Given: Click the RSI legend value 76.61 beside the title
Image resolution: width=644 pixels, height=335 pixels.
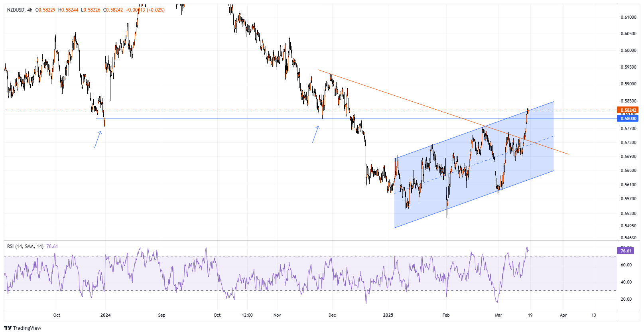Looking at the screenshot, I should 52,246.
